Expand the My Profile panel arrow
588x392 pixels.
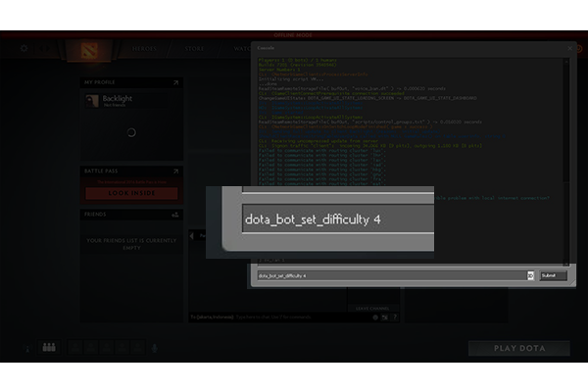tap(175, 82)
